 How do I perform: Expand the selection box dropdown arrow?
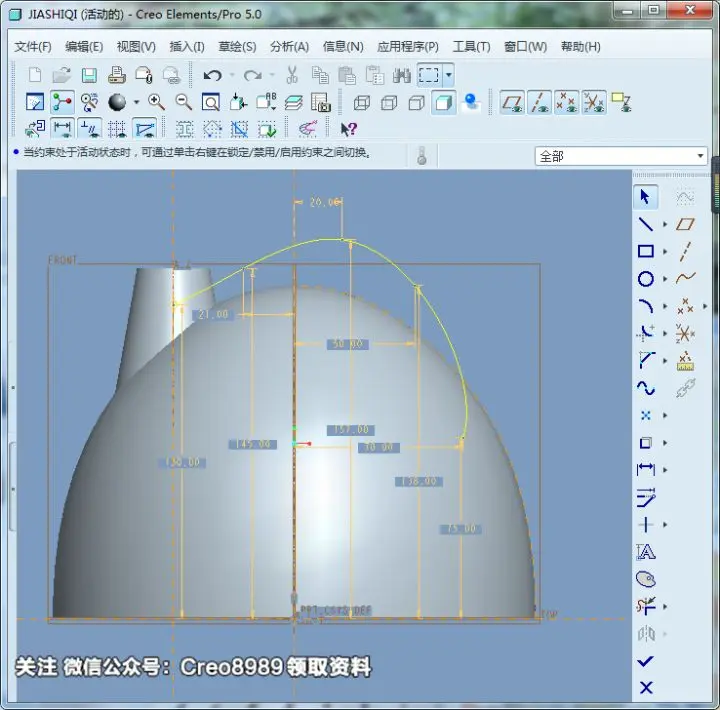coord(449,75)
